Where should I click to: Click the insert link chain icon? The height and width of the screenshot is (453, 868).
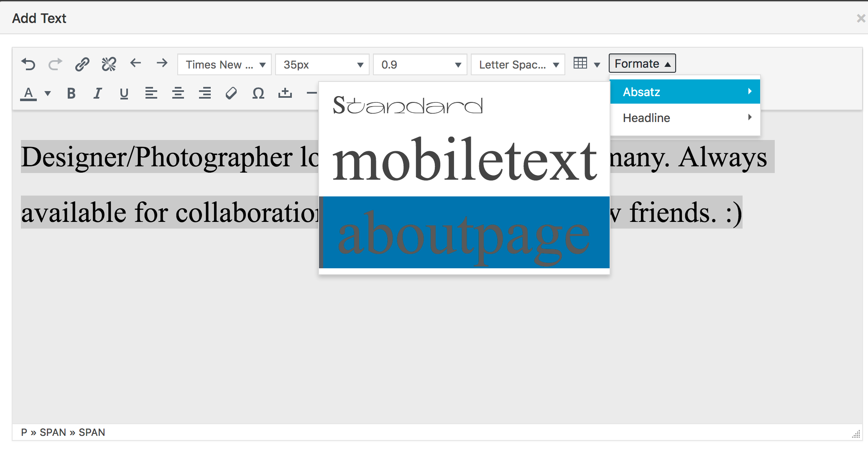(82, 64)
